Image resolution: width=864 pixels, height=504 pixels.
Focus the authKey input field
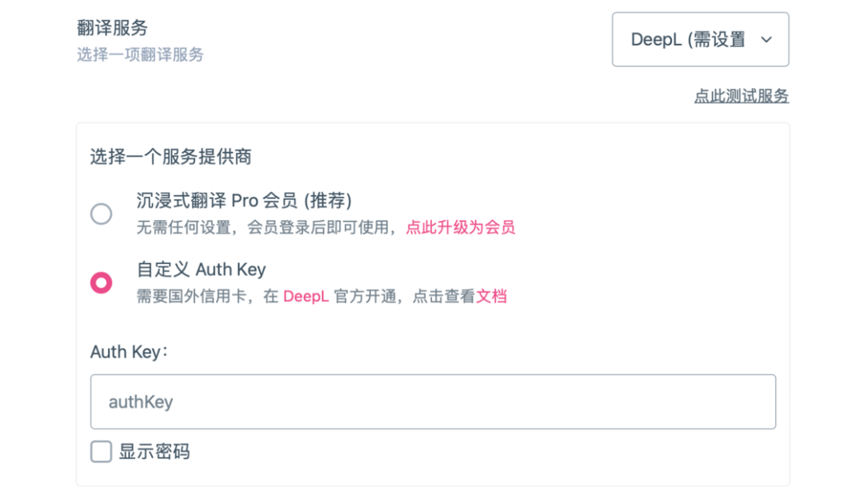[433, 402]
